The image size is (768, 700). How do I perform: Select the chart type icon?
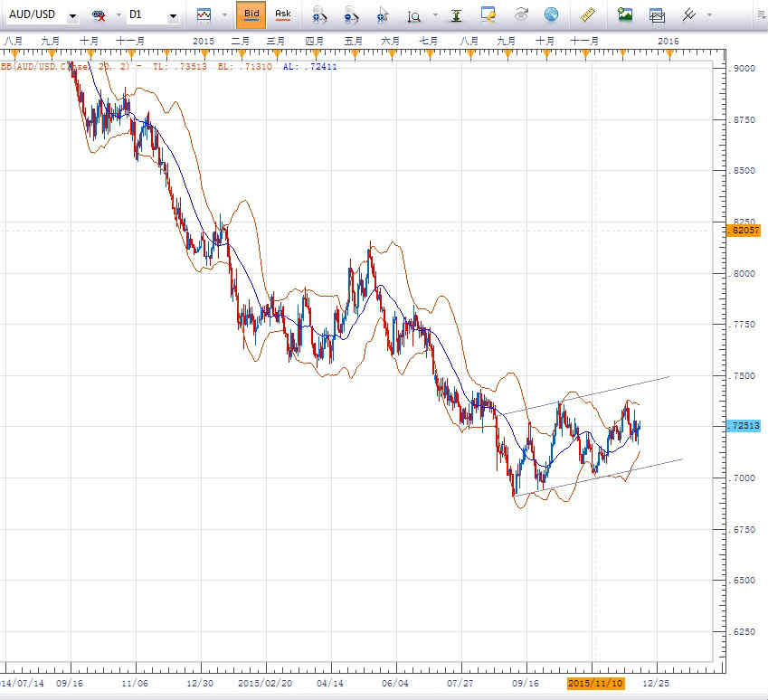[206, 14]
